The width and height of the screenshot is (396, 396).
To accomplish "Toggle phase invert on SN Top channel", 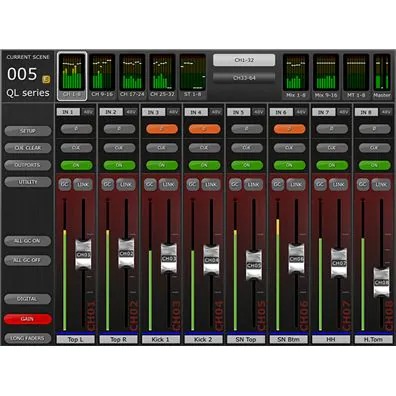I will coord(247,129).
